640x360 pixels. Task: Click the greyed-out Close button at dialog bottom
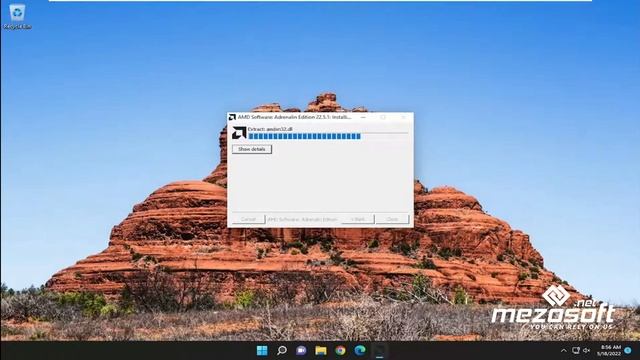tap(392, 219)
